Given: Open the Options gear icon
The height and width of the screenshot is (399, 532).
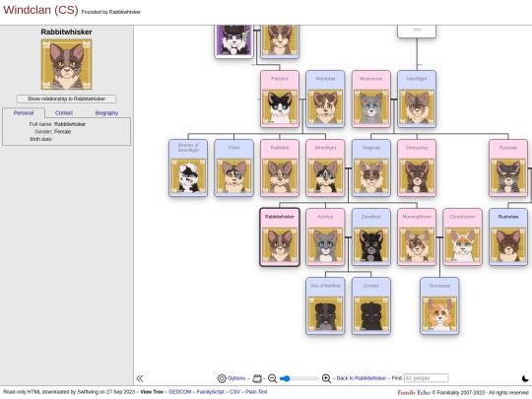Looking at the screenshot, I should click(x=222, y=378).
